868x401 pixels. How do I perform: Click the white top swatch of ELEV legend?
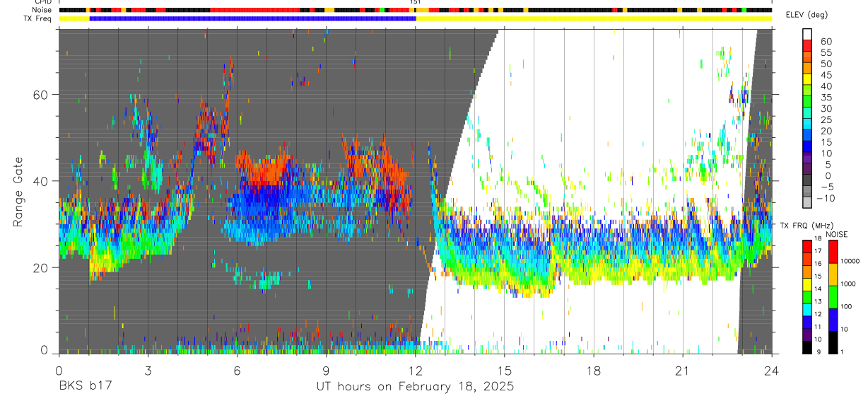pyautogui.click(x=807, y=35)
